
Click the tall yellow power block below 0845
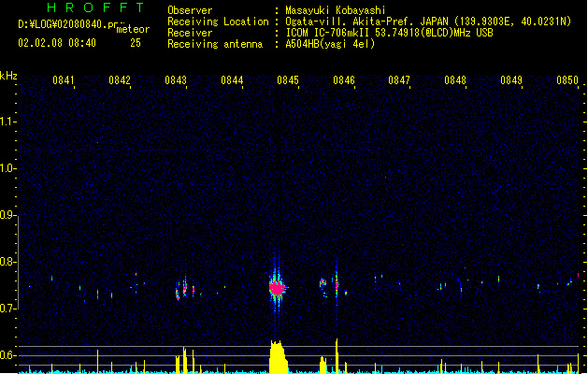[x=279, y=357]
